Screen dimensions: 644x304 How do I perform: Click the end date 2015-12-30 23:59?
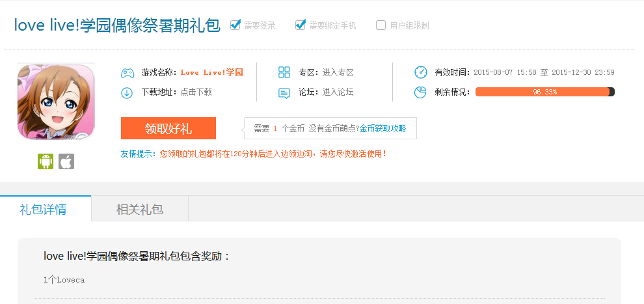point(584,73)
